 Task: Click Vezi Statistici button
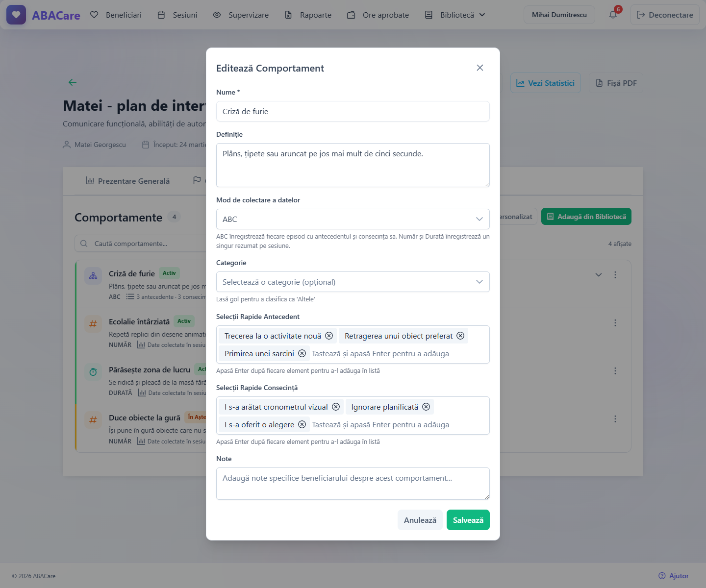546,83
